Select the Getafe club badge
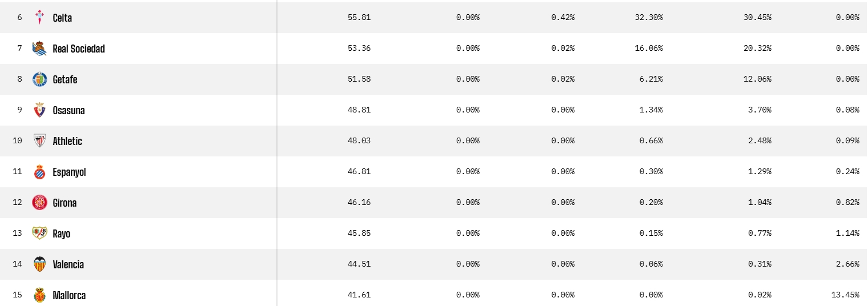 click(39, 79)
